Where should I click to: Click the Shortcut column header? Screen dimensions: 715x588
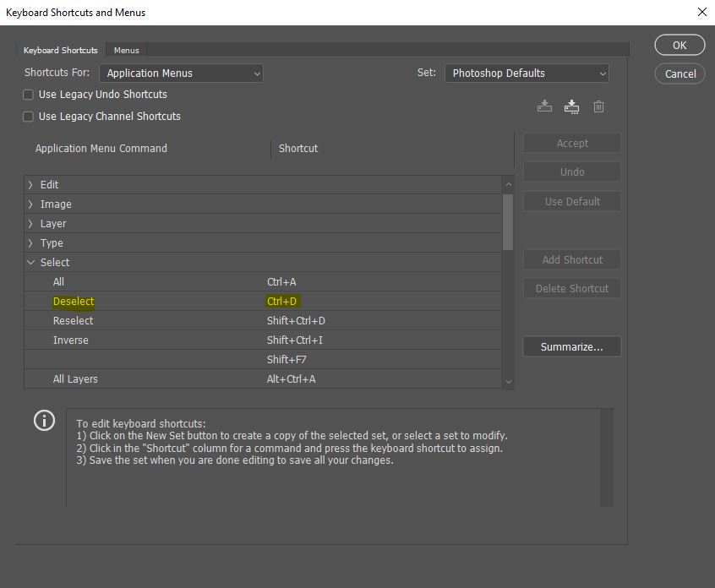pyautogui.click(x=298, y=149)
